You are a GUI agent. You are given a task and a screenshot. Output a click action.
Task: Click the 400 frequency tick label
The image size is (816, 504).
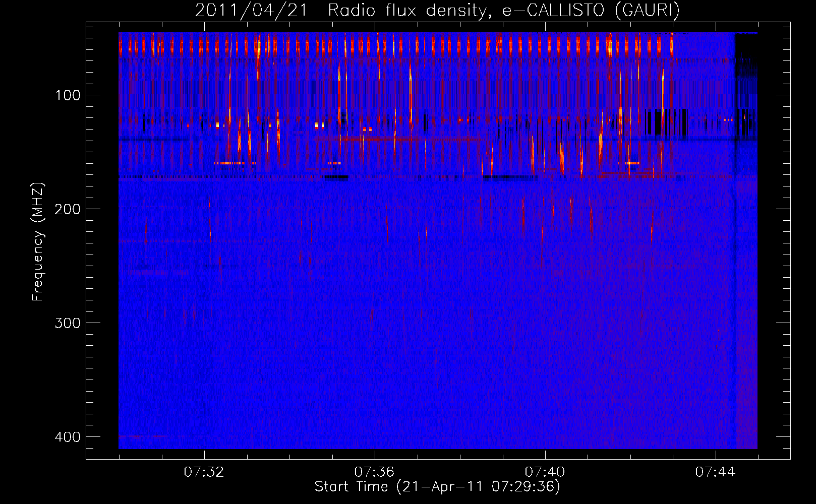68,437
